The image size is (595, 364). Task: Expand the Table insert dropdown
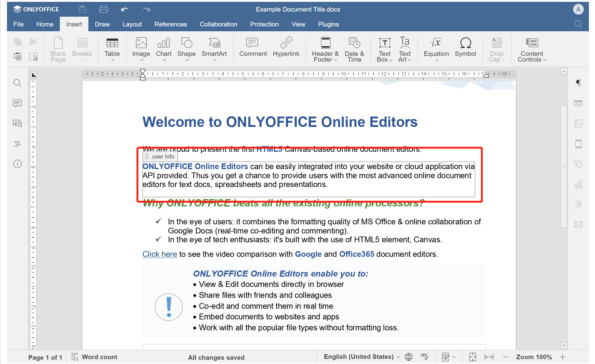(x=112, y=60)
